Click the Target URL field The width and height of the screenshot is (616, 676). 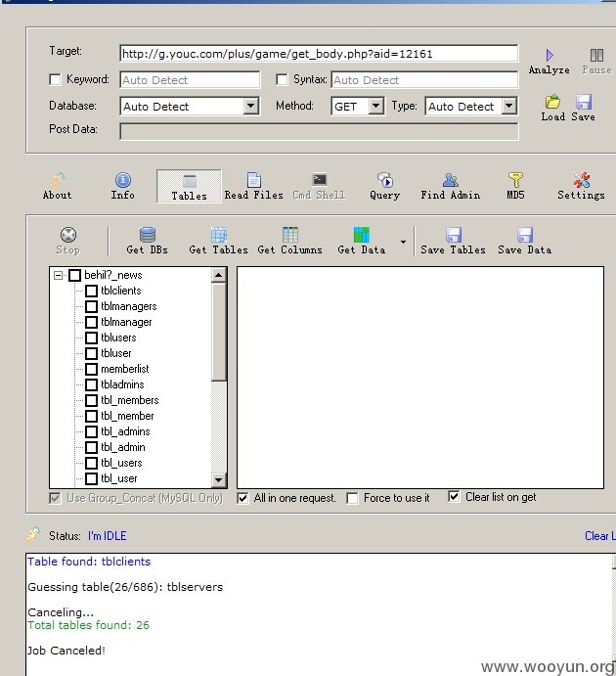coord(319,54)
